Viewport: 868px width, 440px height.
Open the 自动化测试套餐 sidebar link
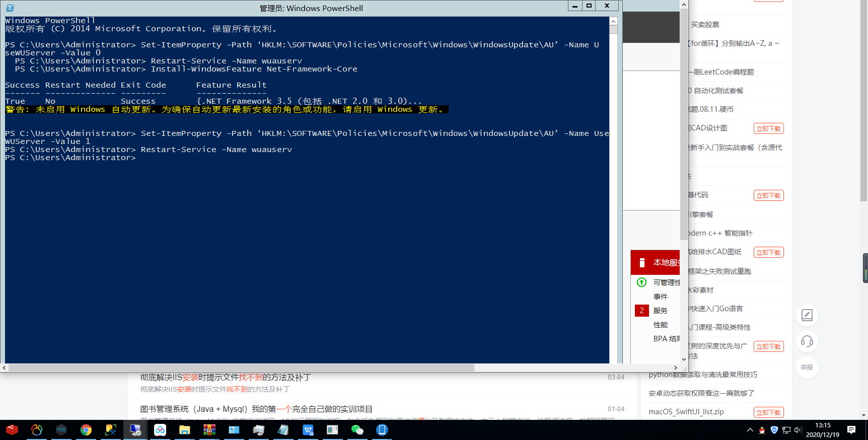[x=716, y=91]
